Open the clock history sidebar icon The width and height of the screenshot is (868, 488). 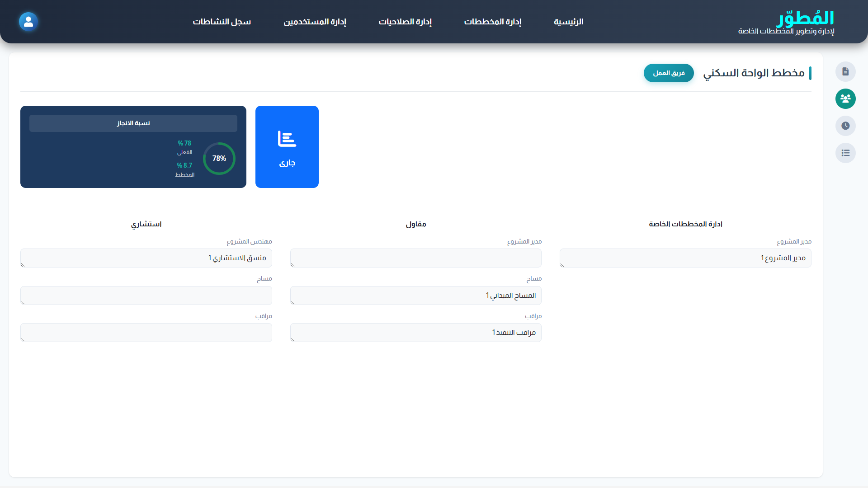pyautogui.click(x=845, y=126)
